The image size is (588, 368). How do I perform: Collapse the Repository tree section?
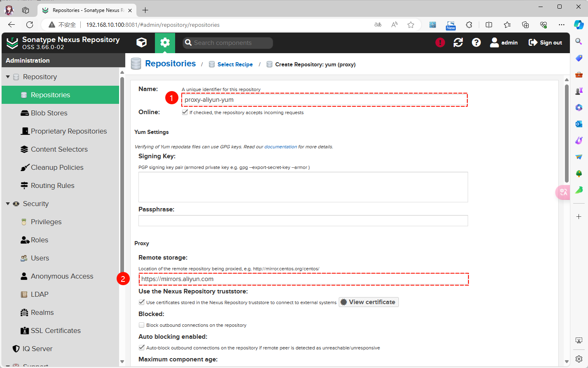(8, 77)
